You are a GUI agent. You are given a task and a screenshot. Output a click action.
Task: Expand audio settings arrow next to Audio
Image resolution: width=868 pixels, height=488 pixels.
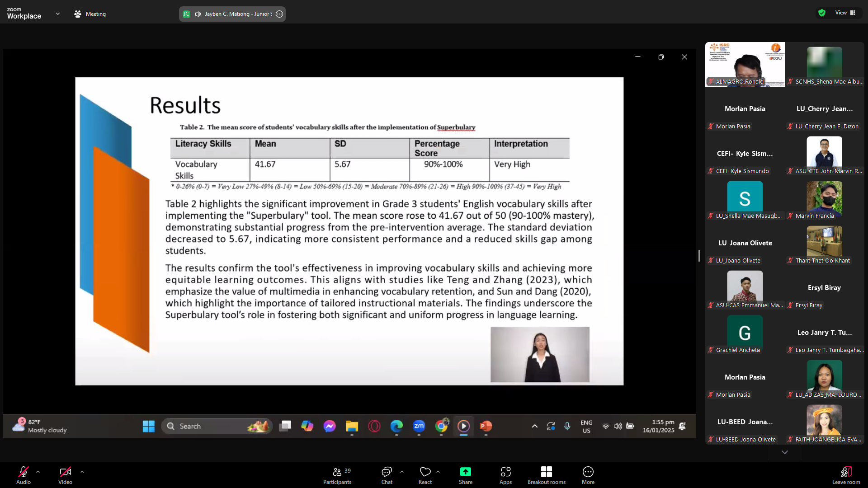pyautogui.click(x=38, y=471)
